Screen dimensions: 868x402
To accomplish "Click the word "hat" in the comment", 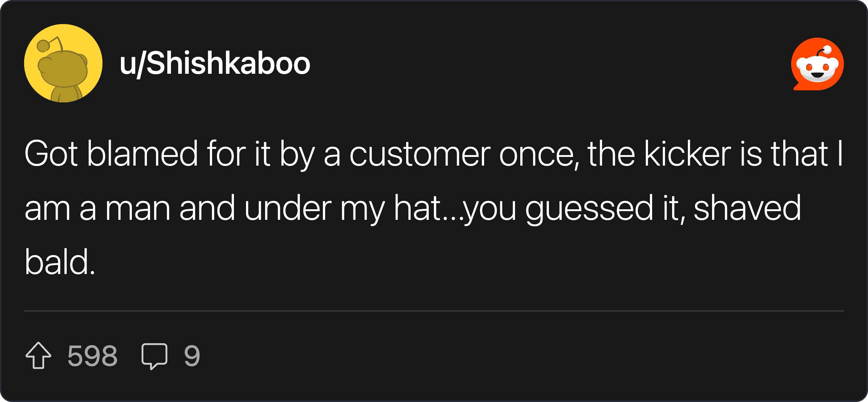I will (417, 208).
